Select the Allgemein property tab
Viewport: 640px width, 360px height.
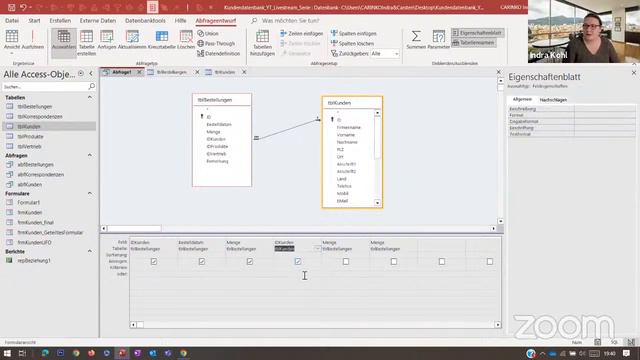(x=522, y=99)
